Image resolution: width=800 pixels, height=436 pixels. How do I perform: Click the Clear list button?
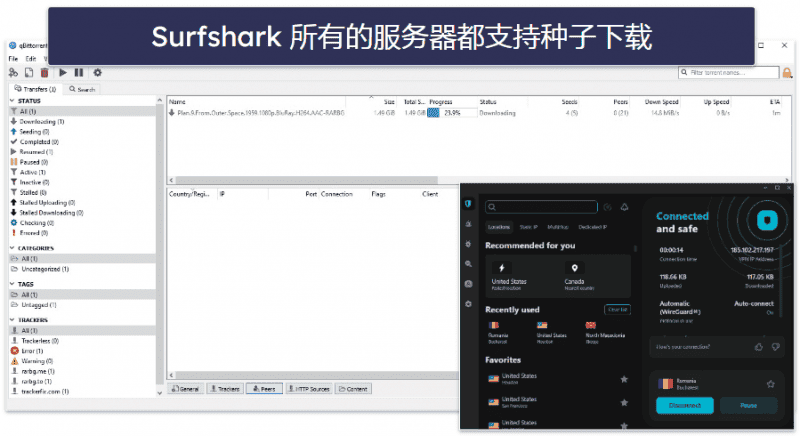[x=617, y=310]
